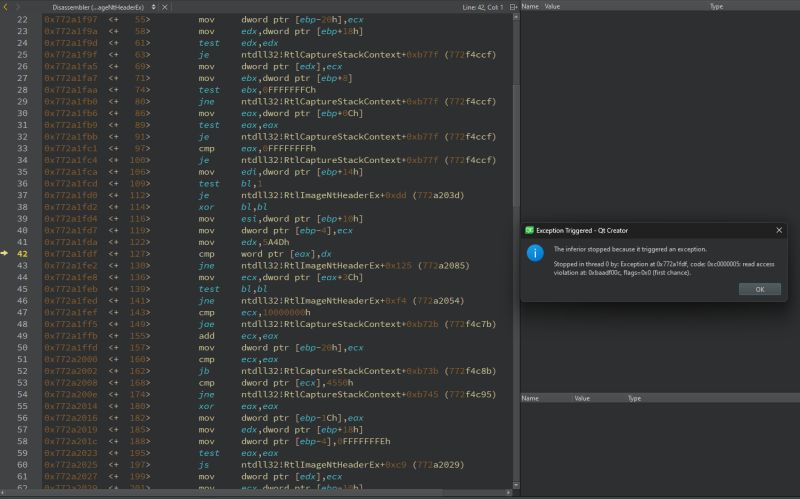800x499 pixels.
Task: Click 'Exception Triggered - Qt Creator' title text
Action: pos(582,231)
